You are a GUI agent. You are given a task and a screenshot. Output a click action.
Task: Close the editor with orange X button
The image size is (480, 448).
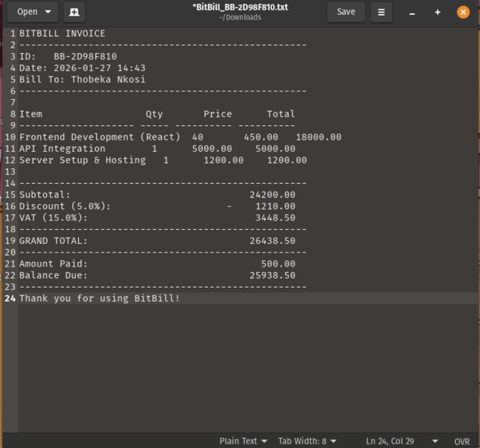point(463,13)
